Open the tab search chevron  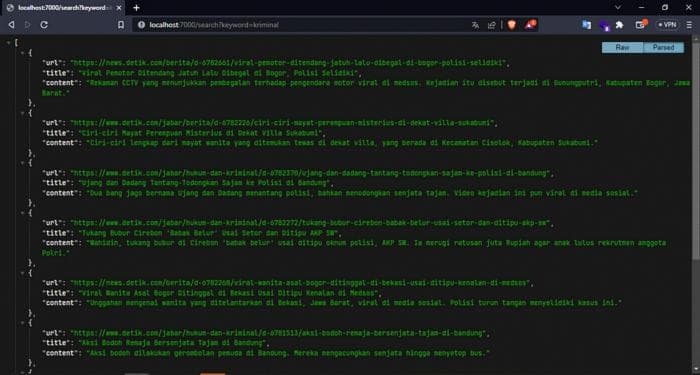[x=618, y=7]
